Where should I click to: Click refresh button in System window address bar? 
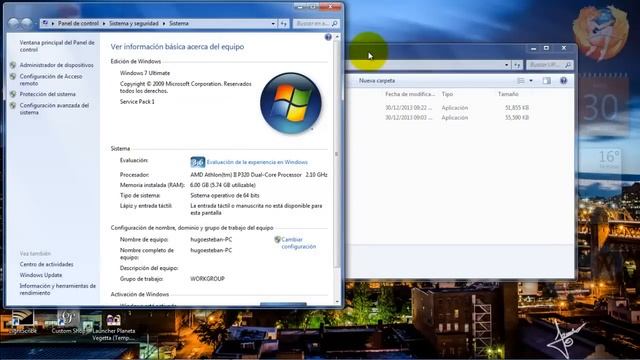284,24
